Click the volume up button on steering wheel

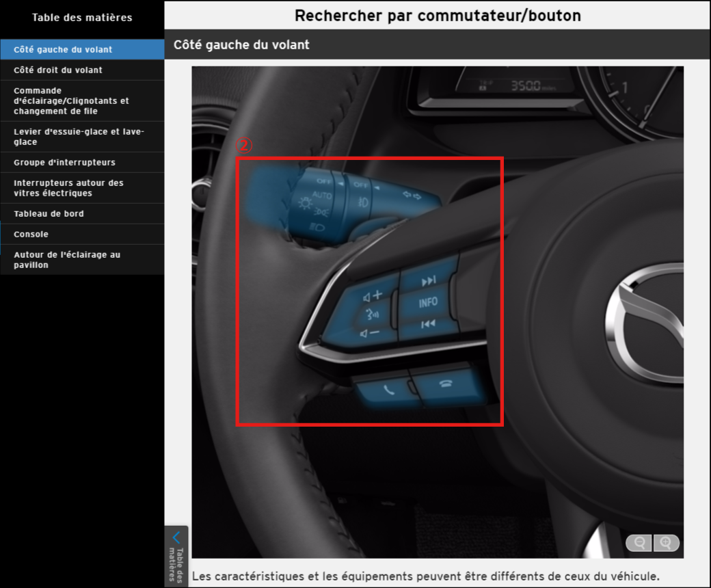373,296
